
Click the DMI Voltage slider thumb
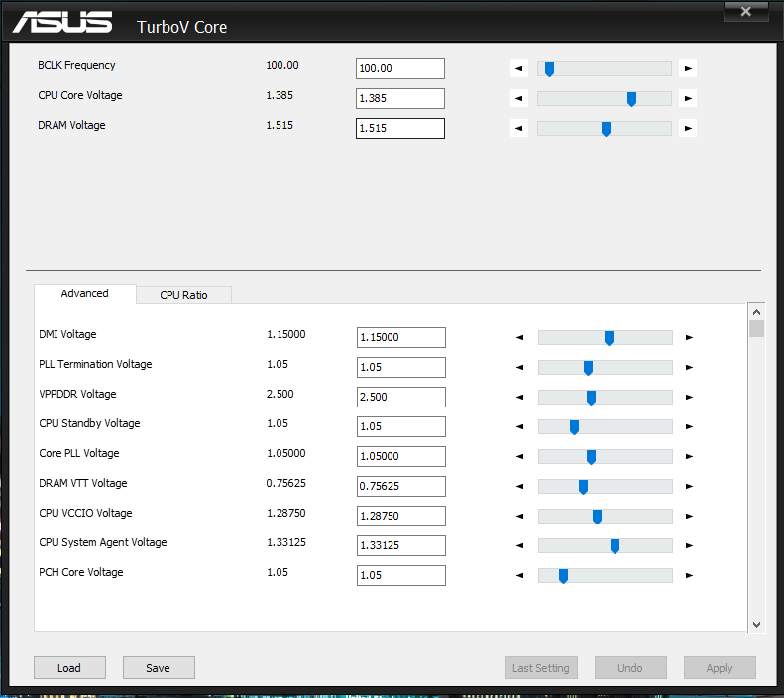coord(609,338)
